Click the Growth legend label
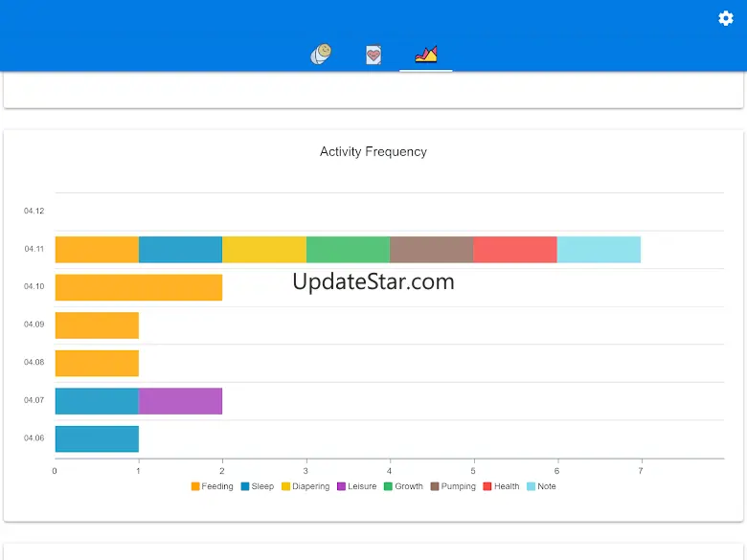 click(409, 486)
